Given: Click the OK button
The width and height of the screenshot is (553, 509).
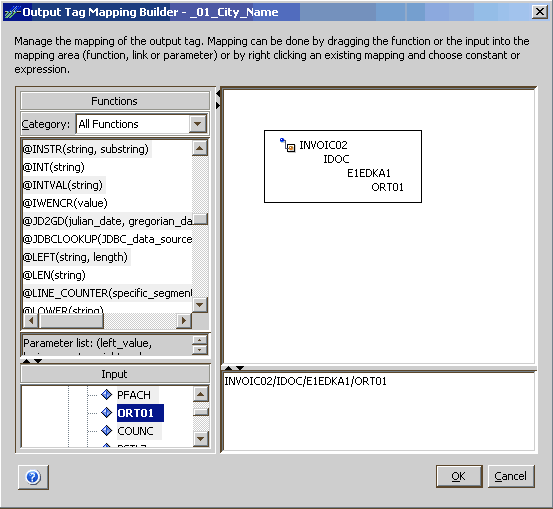Looking at the screenshot, I should pyautogui.click(x=459, y=476).
